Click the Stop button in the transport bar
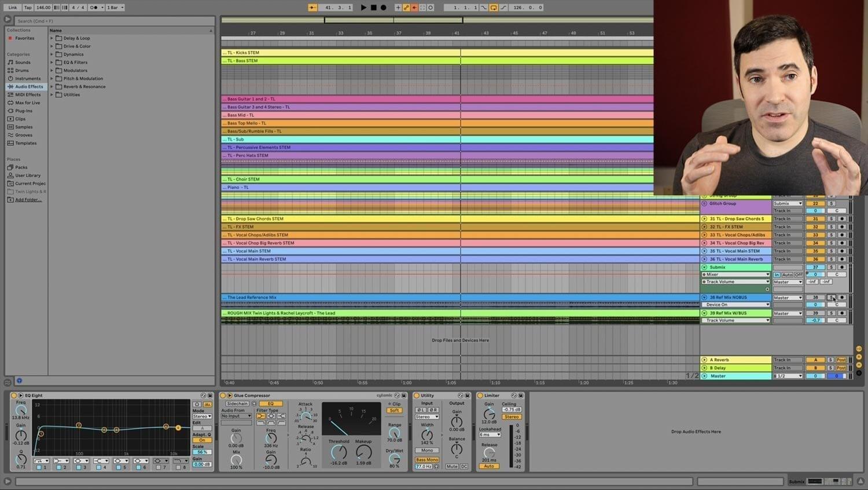This screenshot has width=868, height=490. coord(373,8)
